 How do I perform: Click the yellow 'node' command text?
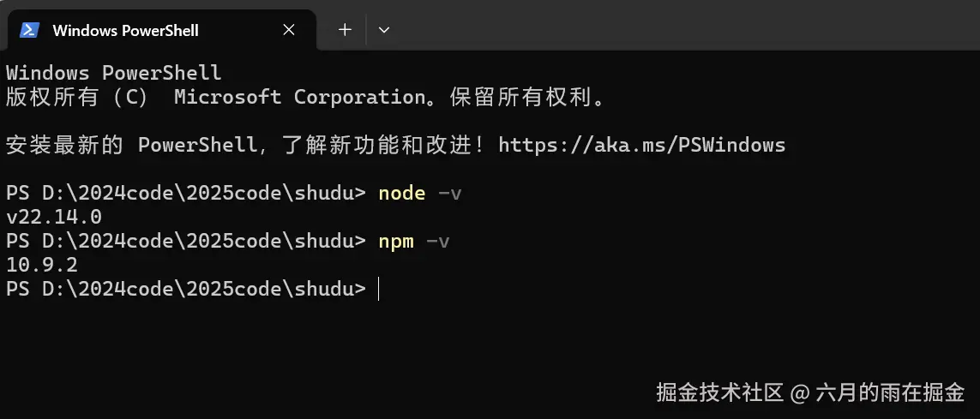click(x=401, y=193)
